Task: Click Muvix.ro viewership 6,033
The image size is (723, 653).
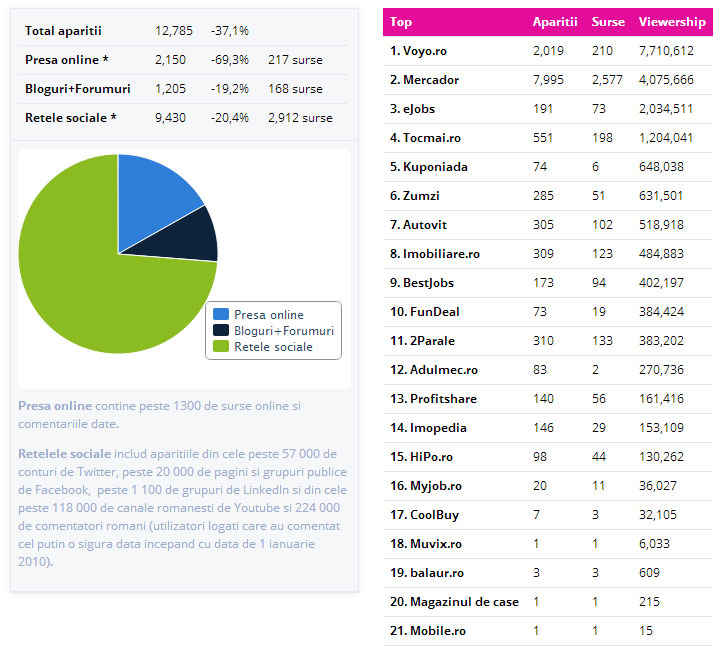Action: 654,545
